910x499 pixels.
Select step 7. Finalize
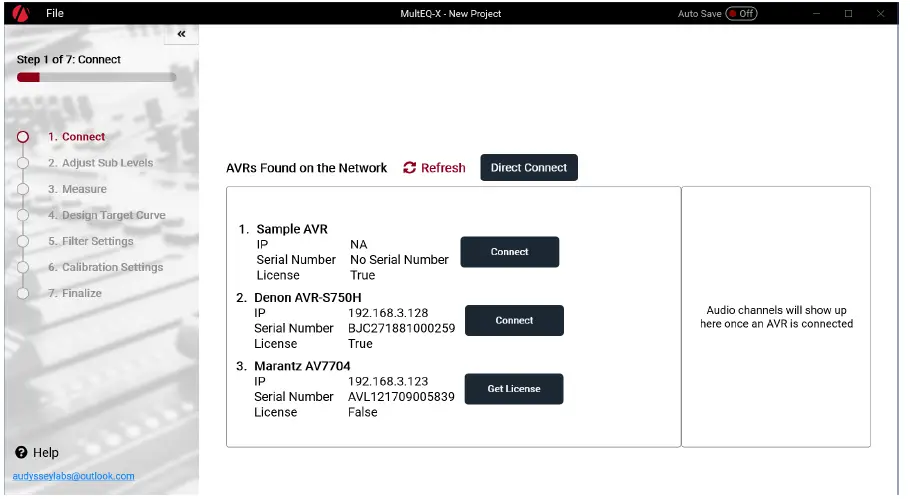click(x=75, y=294)
